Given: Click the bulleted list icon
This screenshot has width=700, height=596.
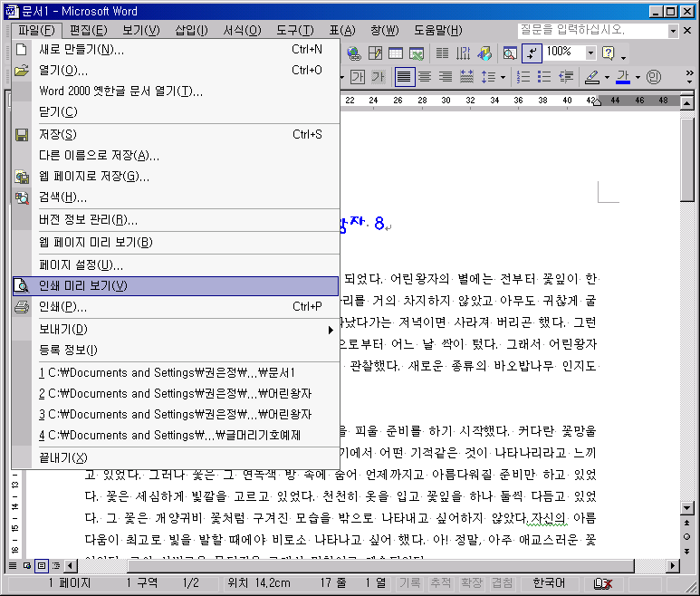Looking at the screenshot, I should tap(543, 77).
